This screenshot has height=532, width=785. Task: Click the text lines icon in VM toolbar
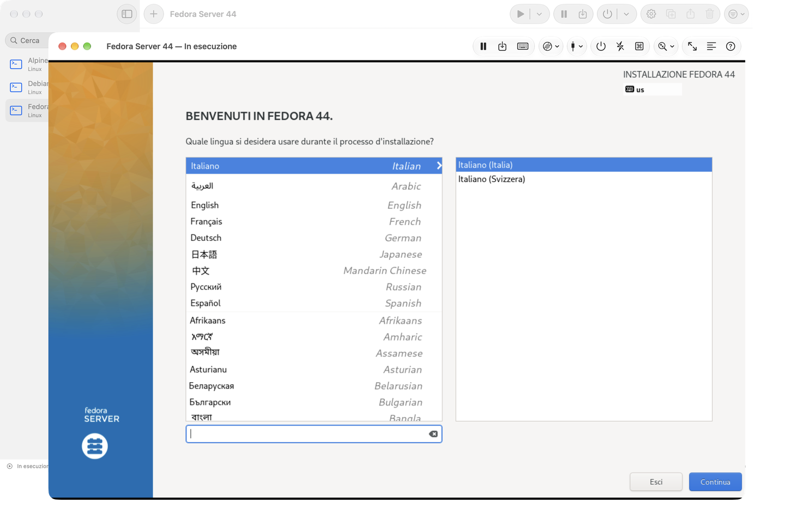[711, 46]
